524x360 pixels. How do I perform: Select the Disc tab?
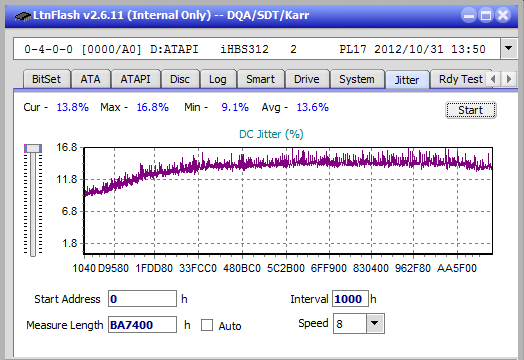[180, 79]
